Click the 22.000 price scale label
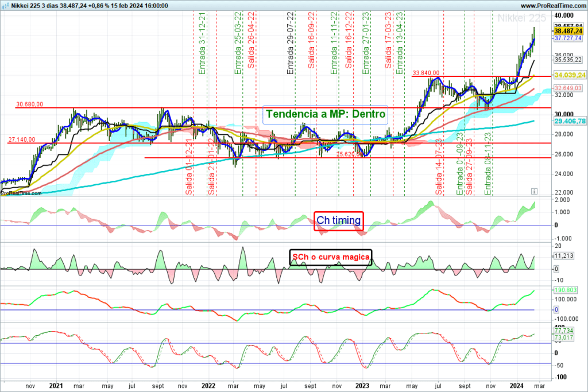588x392 pixels. click(x=564, y=192)
